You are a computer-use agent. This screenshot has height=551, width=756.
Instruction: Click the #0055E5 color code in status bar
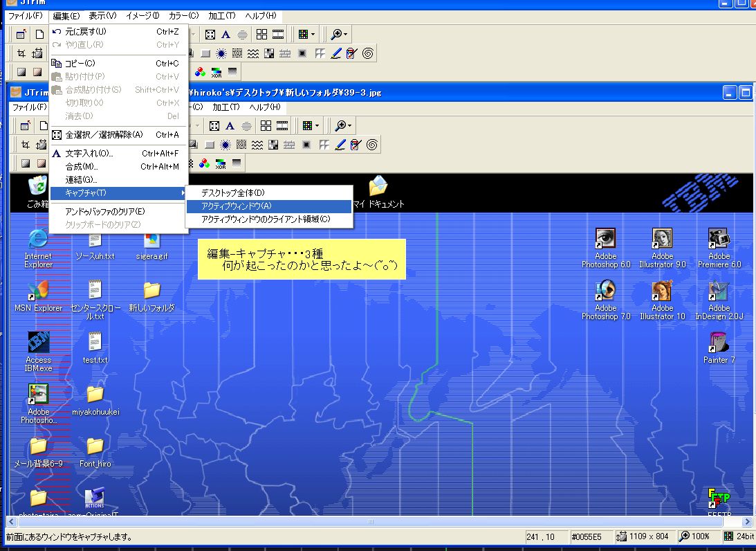[x=587, y=536]
